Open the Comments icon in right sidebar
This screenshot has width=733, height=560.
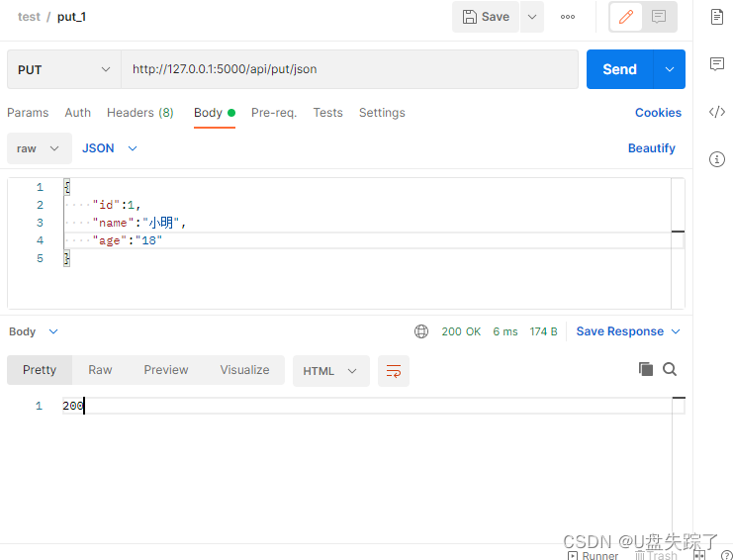click(717, 64)
